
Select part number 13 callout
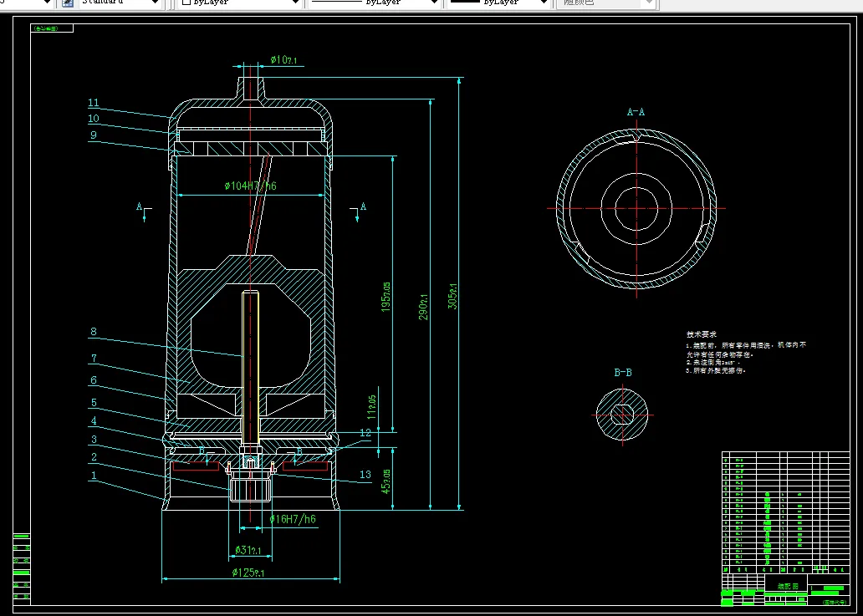point(365,475)
